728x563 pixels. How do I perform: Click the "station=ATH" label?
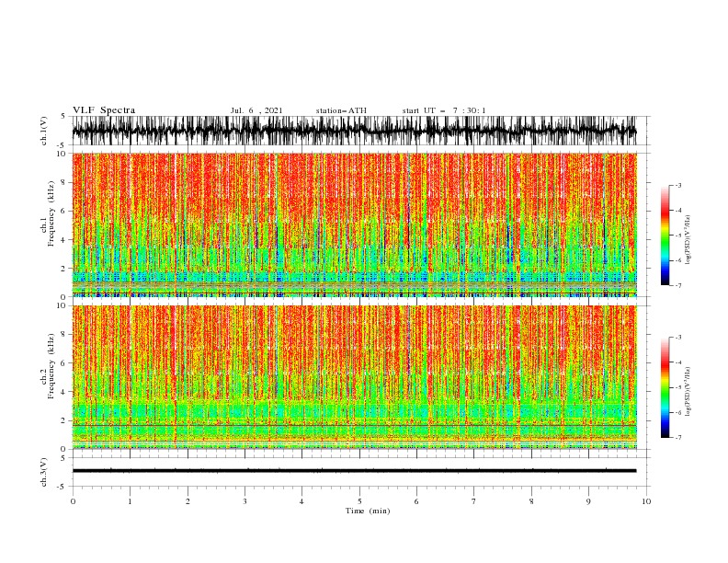pos(341,110)
